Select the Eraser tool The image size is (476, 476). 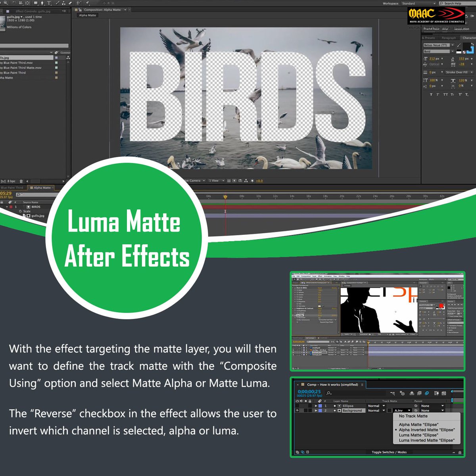tap(70, 3)
